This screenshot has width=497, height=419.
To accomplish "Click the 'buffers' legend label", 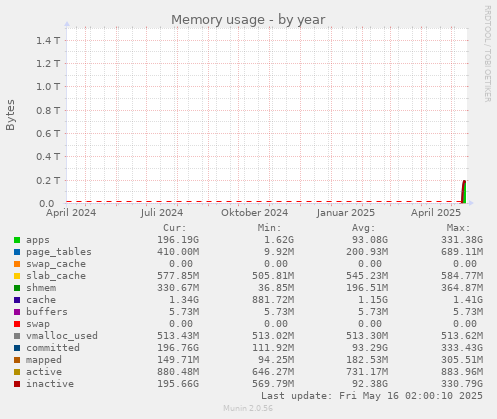I will click(x=47, y=312).
